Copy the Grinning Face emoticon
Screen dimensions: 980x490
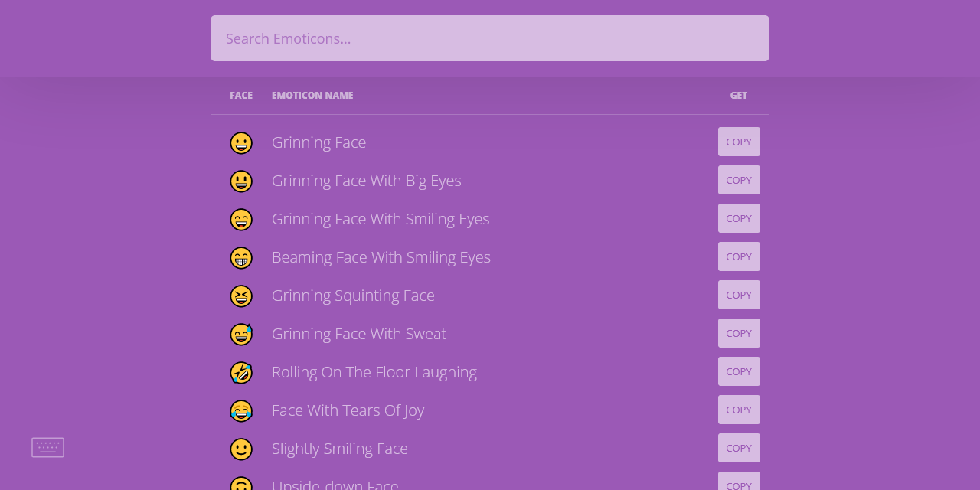coord(739,142)
